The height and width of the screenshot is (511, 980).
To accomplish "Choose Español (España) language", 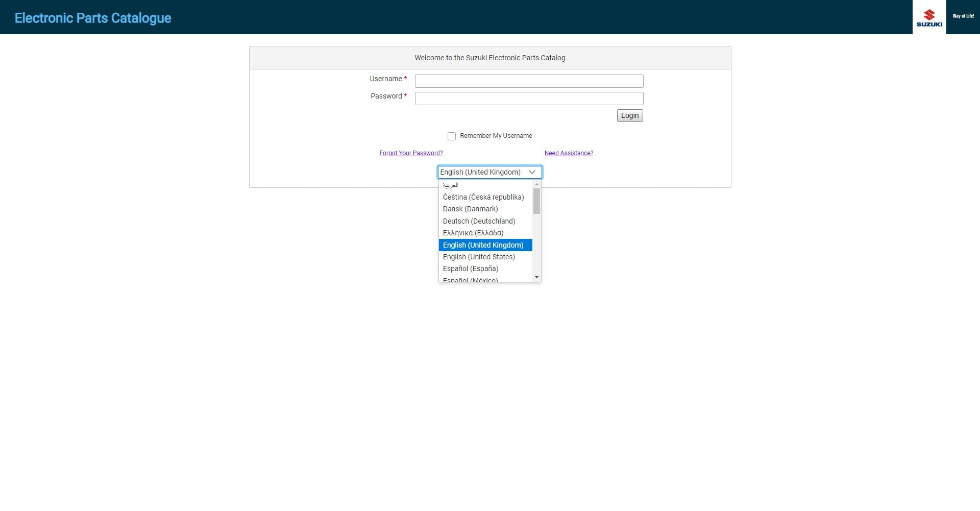I will click(x=470, y=269).
